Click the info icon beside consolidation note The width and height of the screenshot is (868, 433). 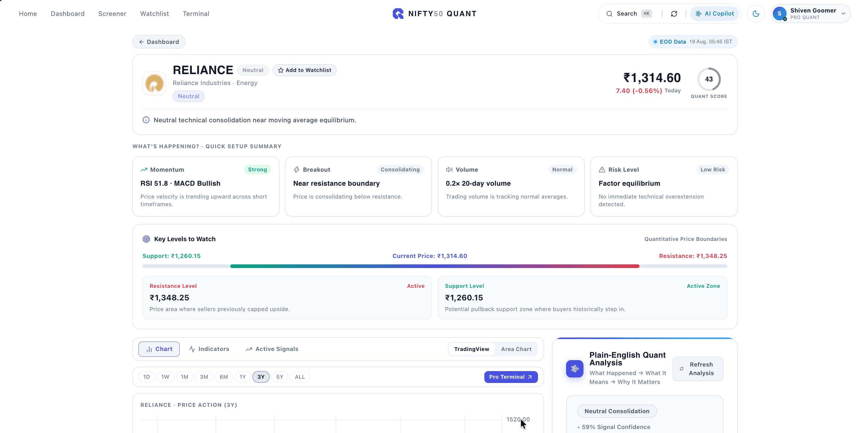tap(146, 120)
